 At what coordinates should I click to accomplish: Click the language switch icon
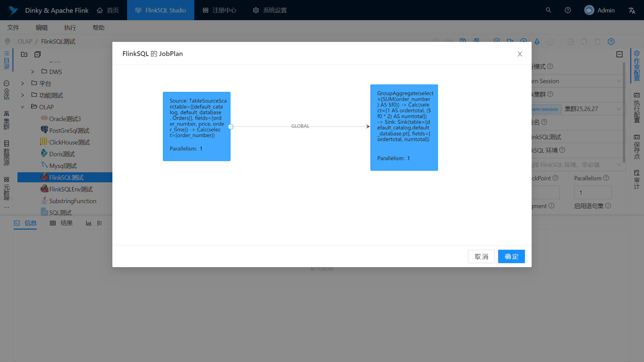pyautogui.click(x=632, y=10)
